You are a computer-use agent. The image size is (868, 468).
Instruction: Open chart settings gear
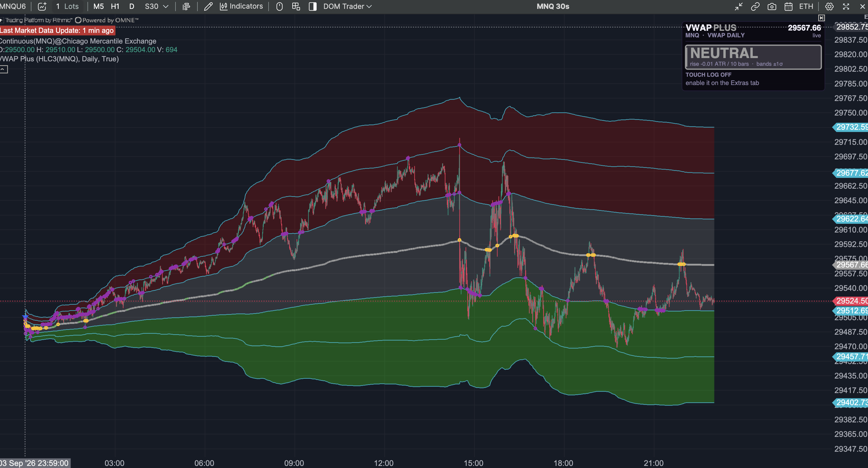(x=829, y=7)
